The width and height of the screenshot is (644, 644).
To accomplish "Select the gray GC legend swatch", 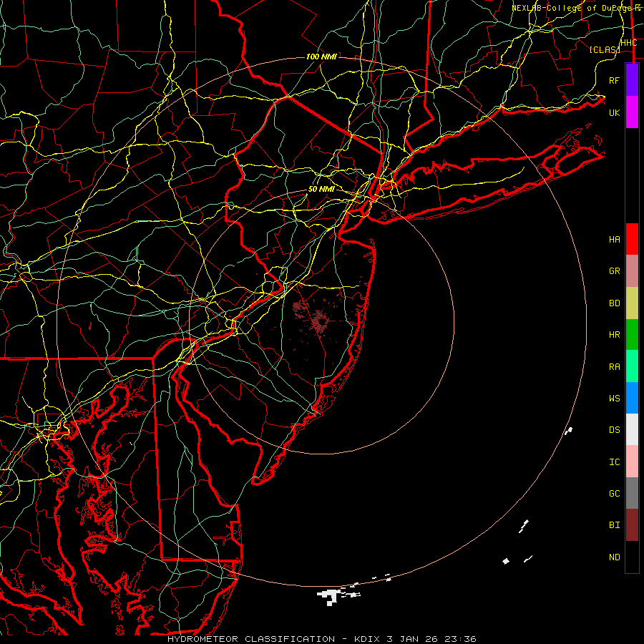I will [x=632, y=493].
